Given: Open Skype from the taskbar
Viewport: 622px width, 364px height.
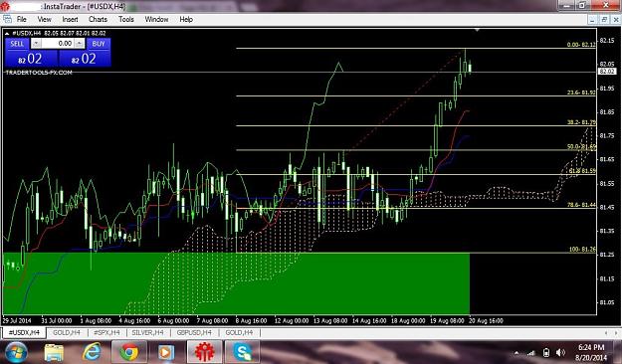Looking at the screenshot, I should [x=242, y=352].
